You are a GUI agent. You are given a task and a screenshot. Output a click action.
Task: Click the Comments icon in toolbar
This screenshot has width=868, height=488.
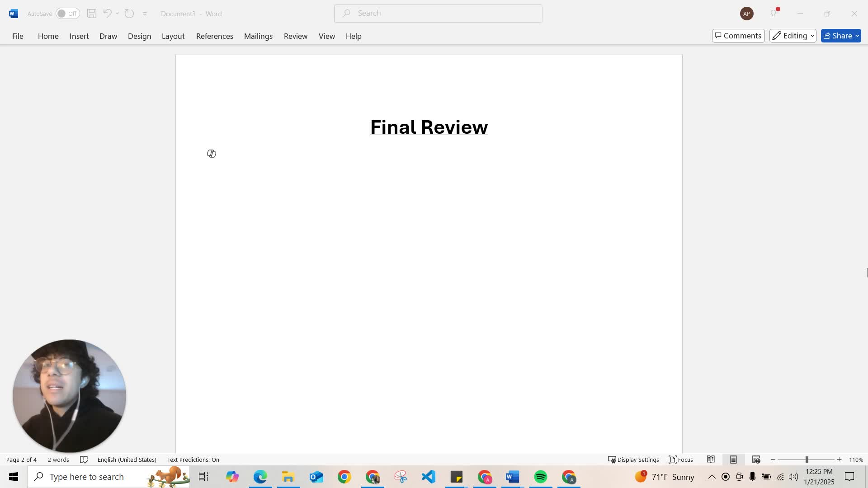738,36
